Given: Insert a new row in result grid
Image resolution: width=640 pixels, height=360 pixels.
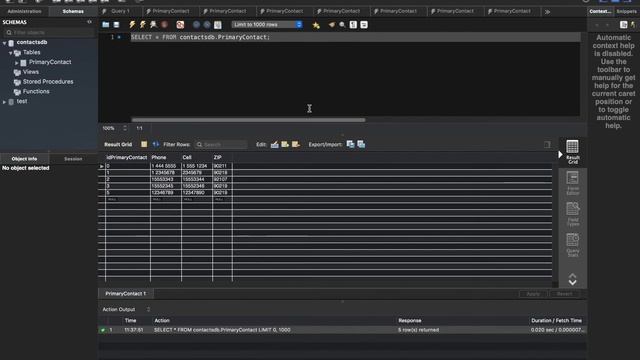Looking at the screenshot, I should pyautogui.click(x=285, y=144).
